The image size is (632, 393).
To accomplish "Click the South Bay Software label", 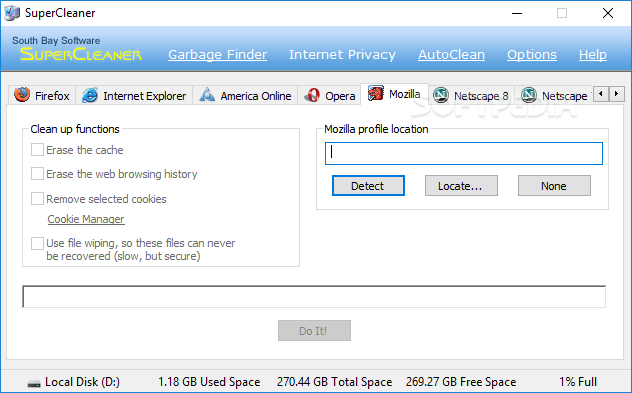I will tap(56, 40).
